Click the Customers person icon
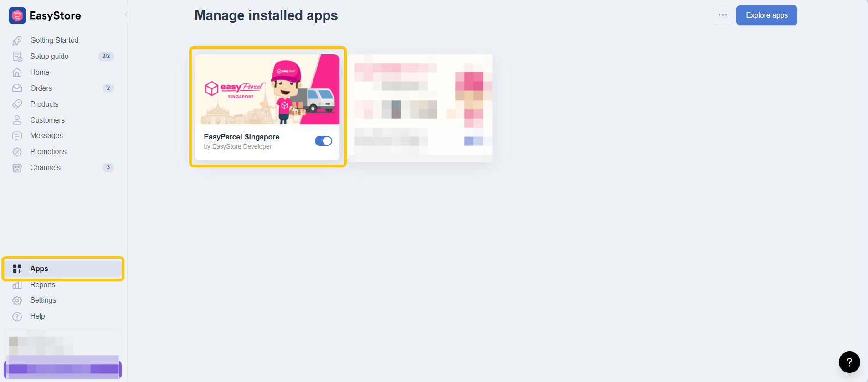868x382 pixels. tap(17, 120)
